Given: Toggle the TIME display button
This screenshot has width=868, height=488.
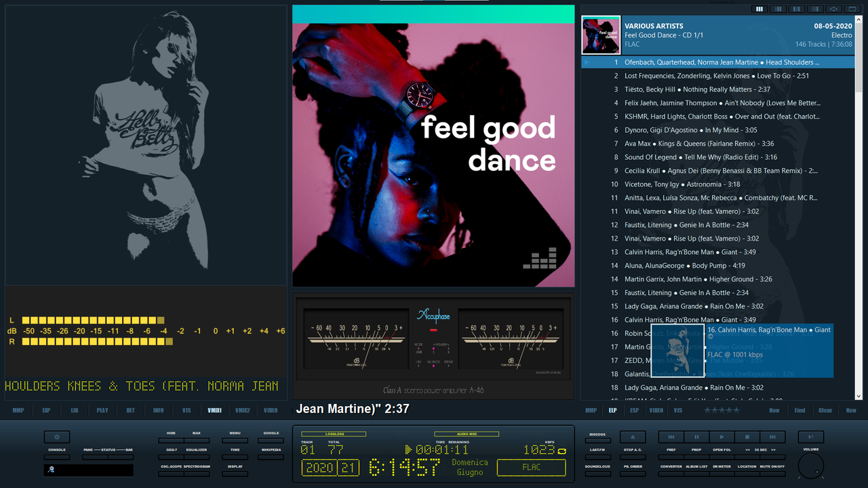Looking at the screenshot, I should coord(235,457).
